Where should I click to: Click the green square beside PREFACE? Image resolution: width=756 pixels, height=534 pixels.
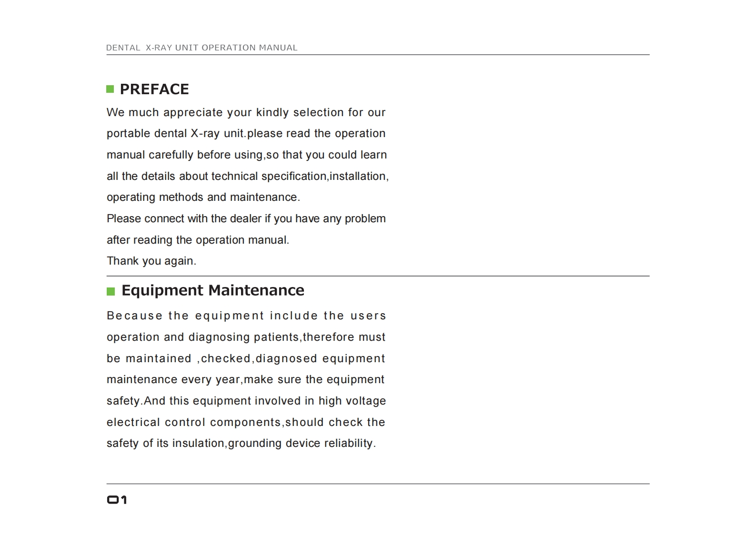pos(110,89)
